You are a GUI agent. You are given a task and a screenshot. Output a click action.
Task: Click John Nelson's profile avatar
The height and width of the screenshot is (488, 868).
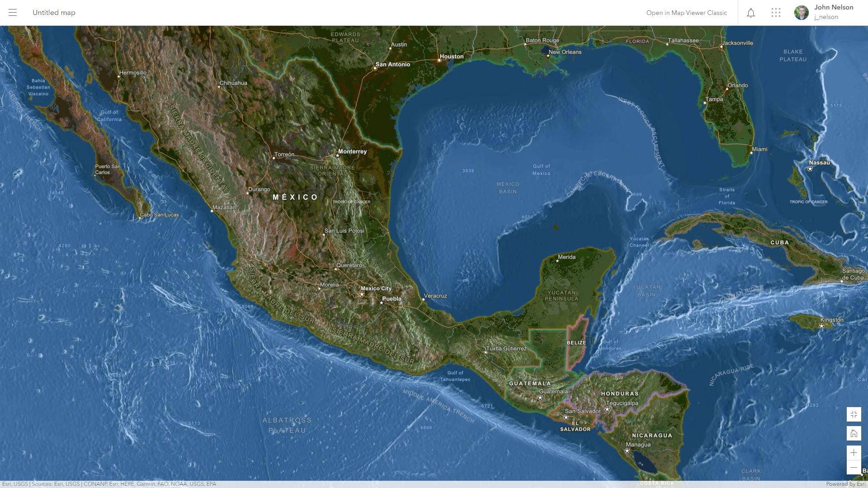(801, 13)
